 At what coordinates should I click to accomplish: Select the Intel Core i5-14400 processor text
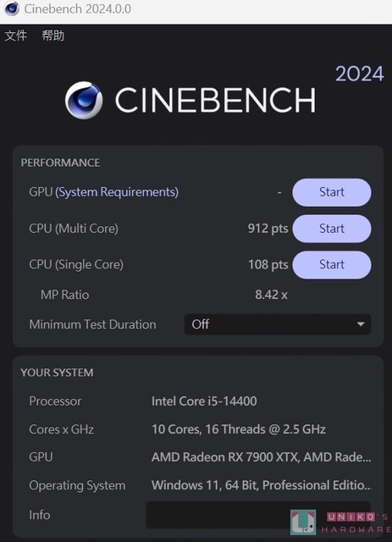[x=204, y=401]
